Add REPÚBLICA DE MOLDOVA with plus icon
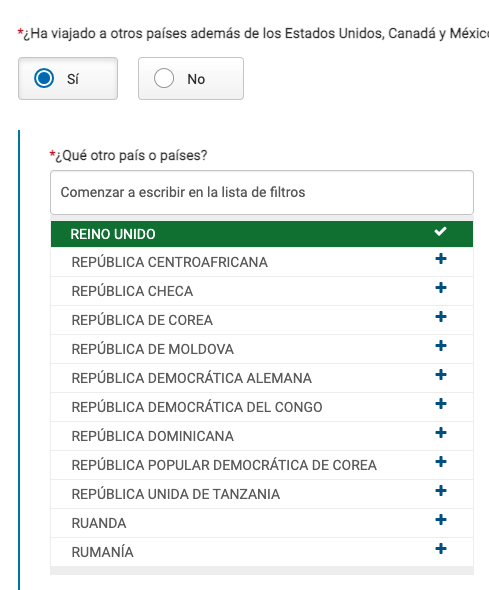The image size is (489, 590). 441,346
